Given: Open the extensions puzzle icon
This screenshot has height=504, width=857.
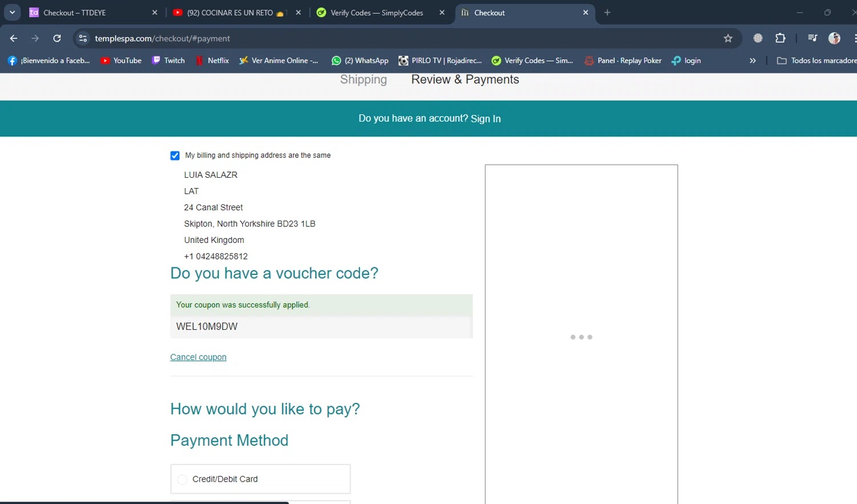Looking at the screenshot, I should 780,38.
